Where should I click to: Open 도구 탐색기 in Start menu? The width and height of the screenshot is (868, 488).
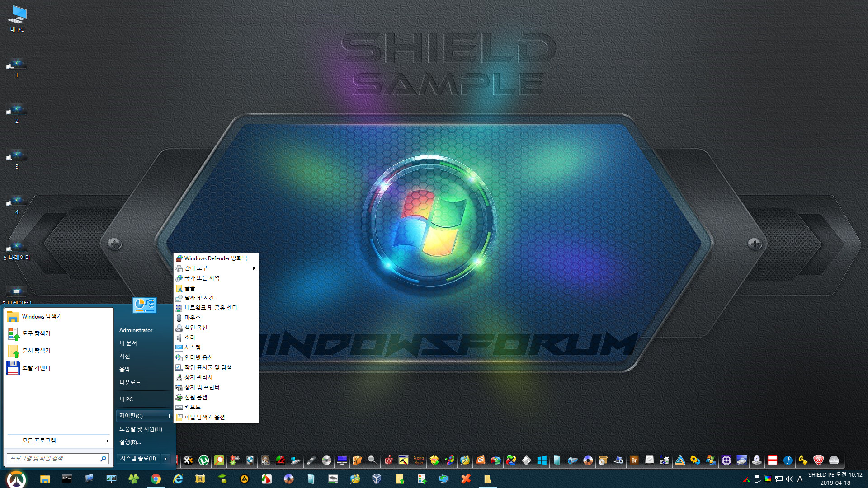point(59,334)
